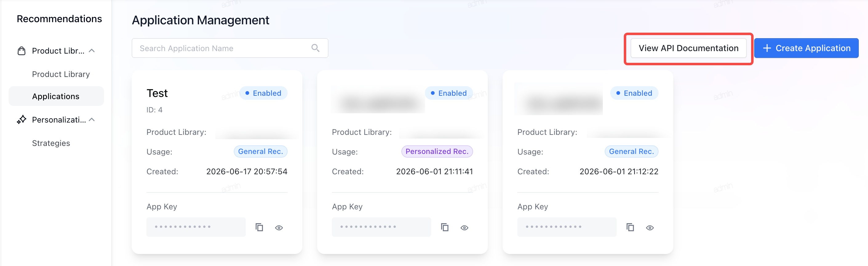The width and height of the screenshot is (868, 266).
Task: Click the Create Application button
Action: [806, 48]
